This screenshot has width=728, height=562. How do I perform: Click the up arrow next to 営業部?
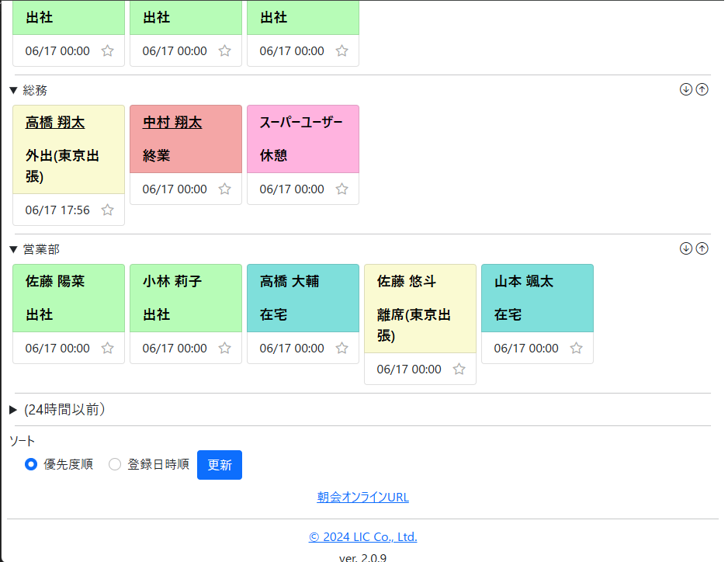click(x=702, y=248)
